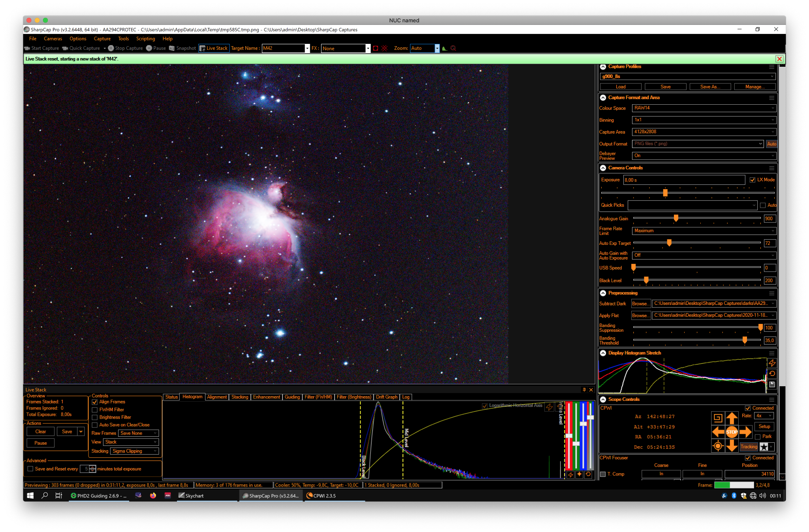Switch to the Drift Graph tab
Image resolution: width=809 pixels, height=532 pixels.
pos(386,397)
